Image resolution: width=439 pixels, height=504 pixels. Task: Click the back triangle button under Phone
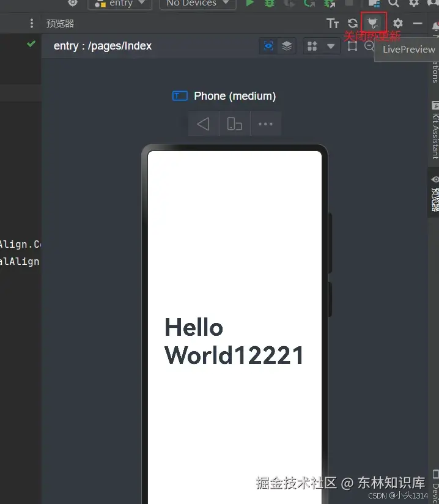204,124
